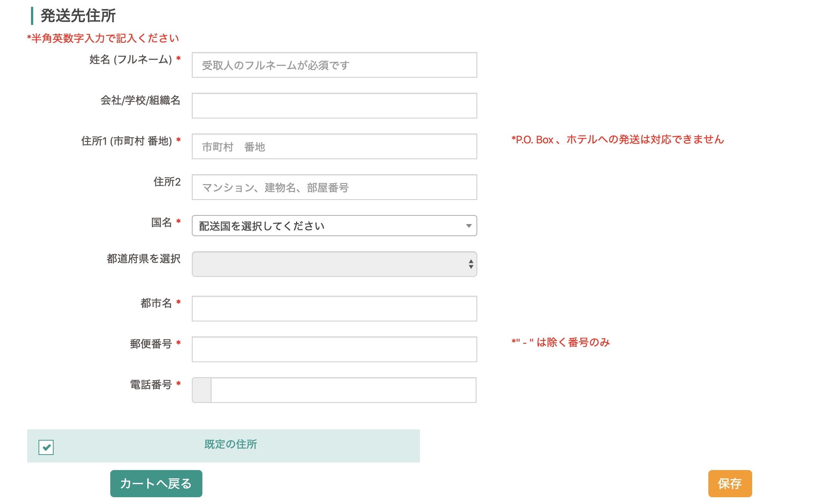Click the 都市名 label text

(156, 303)
